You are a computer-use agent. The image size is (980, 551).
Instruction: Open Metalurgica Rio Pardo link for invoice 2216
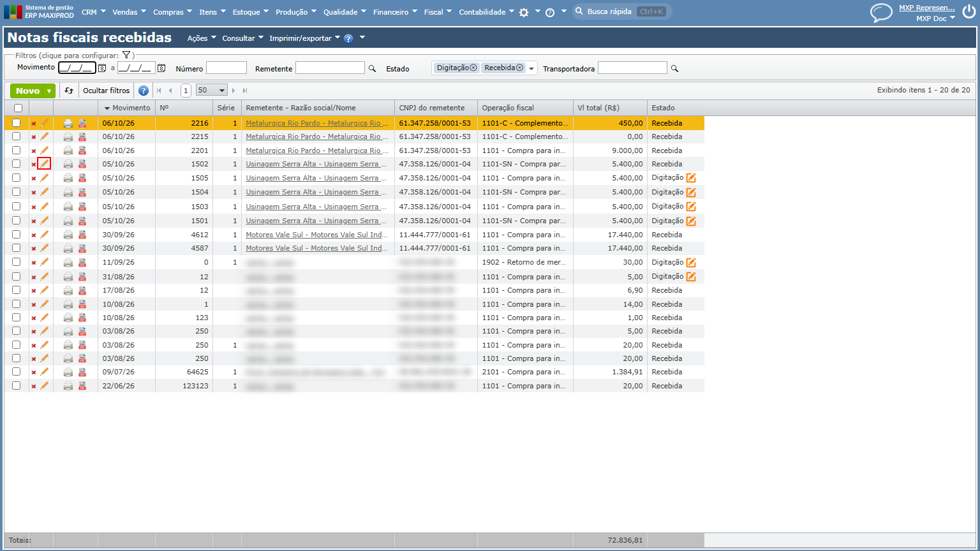(317, 123)
